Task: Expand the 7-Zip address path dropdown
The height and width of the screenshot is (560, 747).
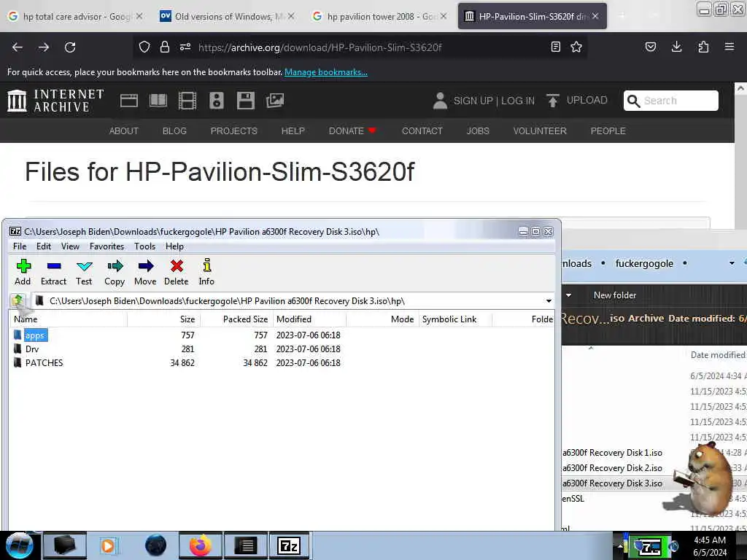Action: coord(549,301)
